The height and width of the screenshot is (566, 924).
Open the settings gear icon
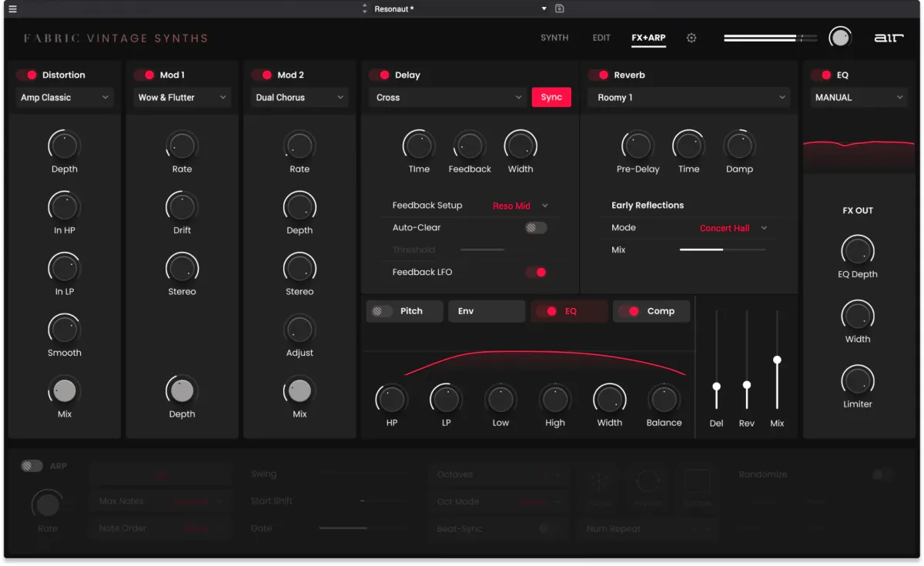[x=691, y=38]
